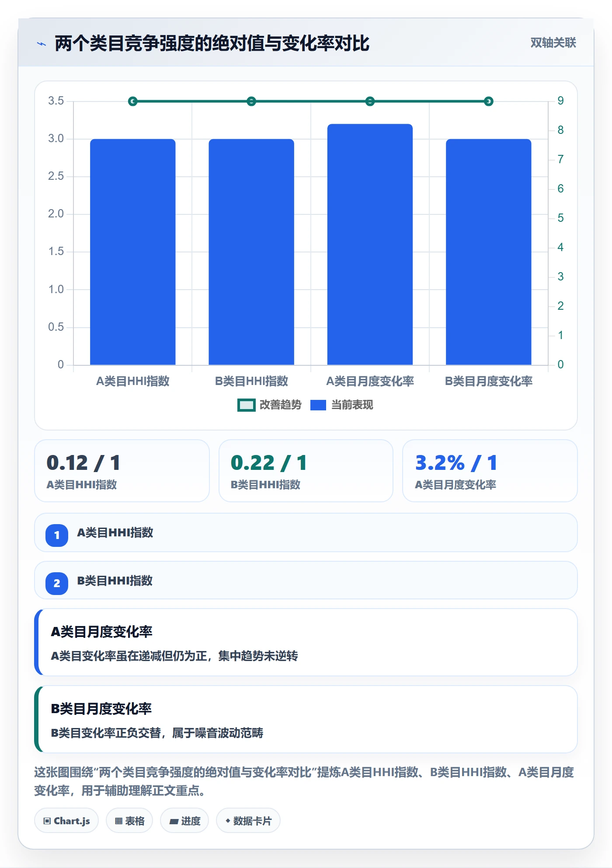Select the B类目HHI指数 bar in the chart
Screen dimensions: 612x868
coord(251,252)
